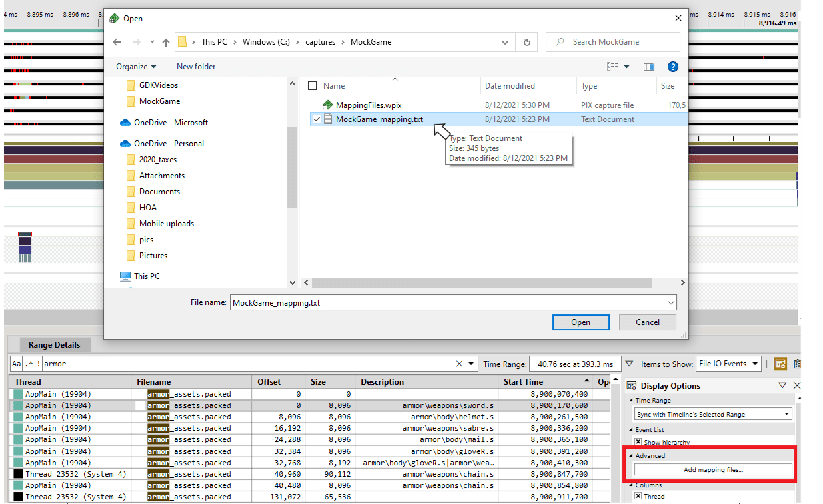Screen dimensions: 823x504
Task: Select the clipboard icon beside Display Options
Action: pyautogui.click(x=797, y=364)
